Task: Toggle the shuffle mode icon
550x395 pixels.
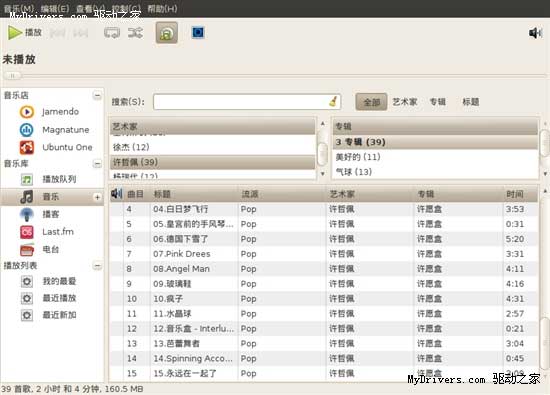Action: pos(135,33)
